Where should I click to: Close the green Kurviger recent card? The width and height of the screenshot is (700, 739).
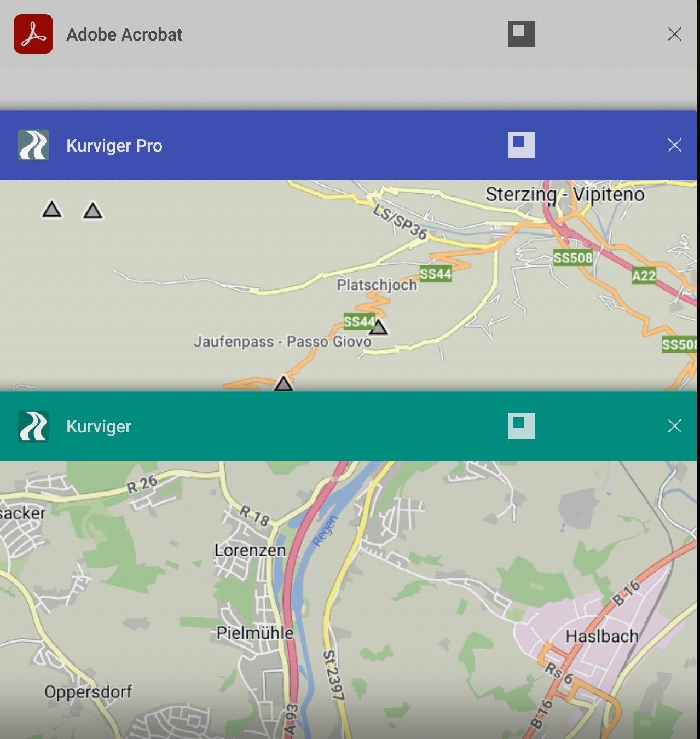675,426
